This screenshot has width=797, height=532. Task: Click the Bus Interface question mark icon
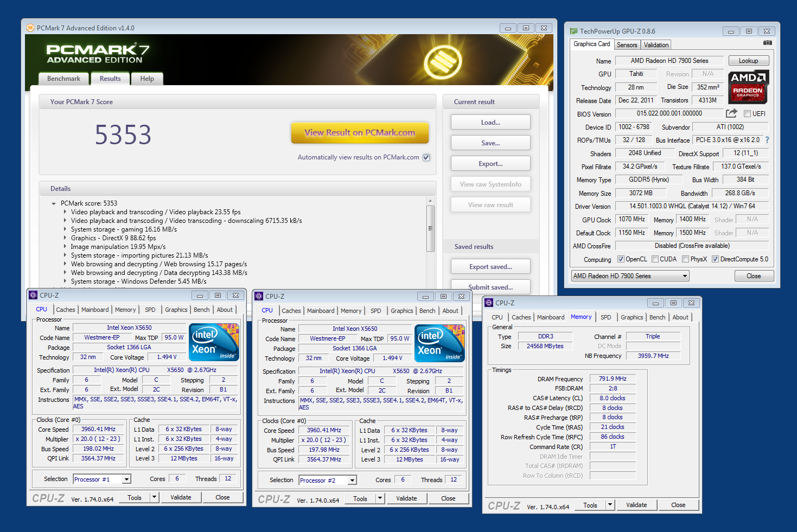[x=767, y=140]
